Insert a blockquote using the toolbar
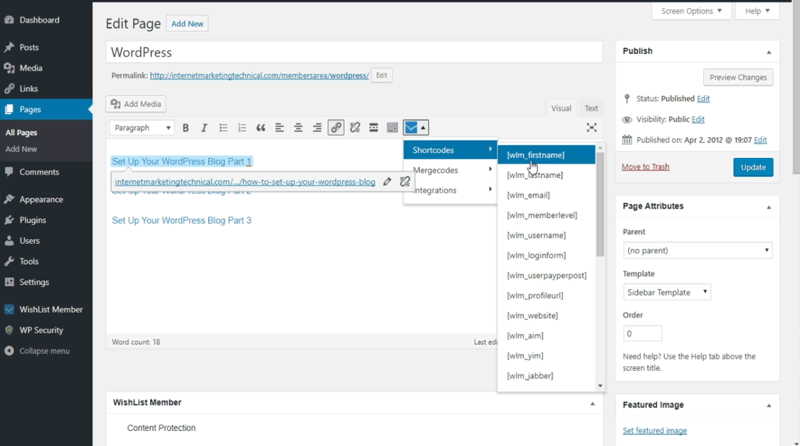The image size is (800, 446). click(261, 128)
